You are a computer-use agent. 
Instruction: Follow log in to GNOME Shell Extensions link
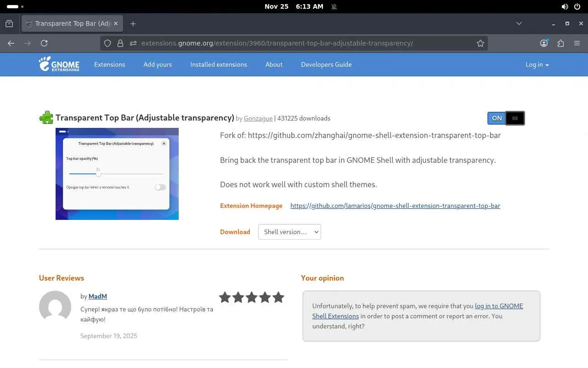pos(418,311)
